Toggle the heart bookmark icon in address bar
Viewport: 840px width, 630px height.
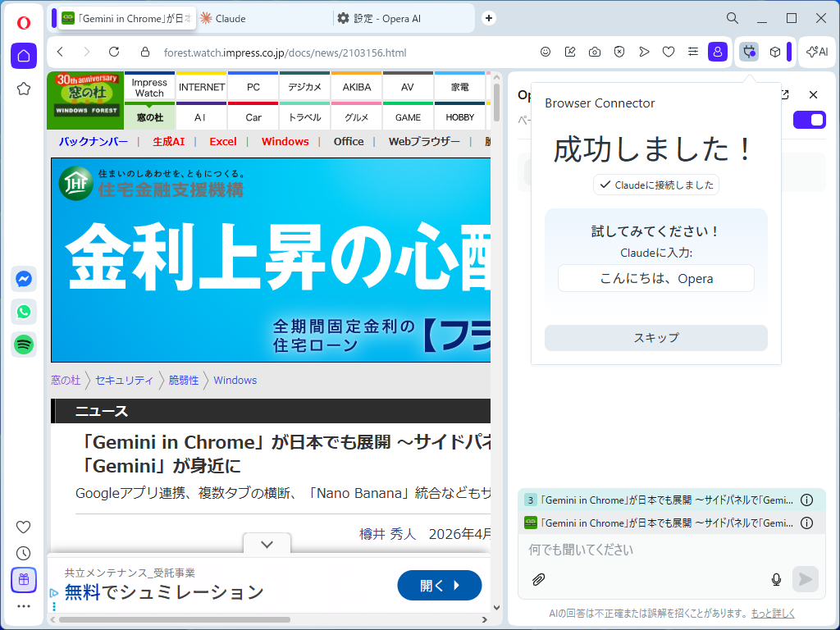[668, 51]
